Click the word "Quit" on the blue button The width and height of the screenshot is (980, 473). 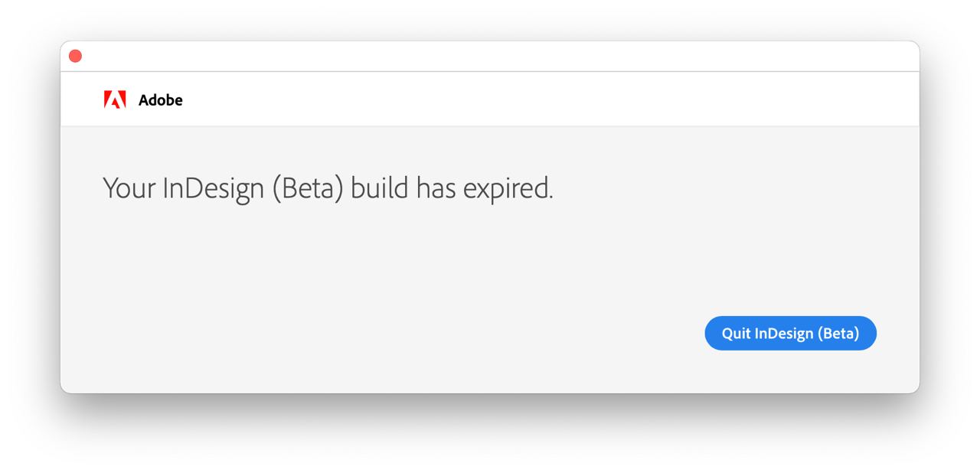736,334
